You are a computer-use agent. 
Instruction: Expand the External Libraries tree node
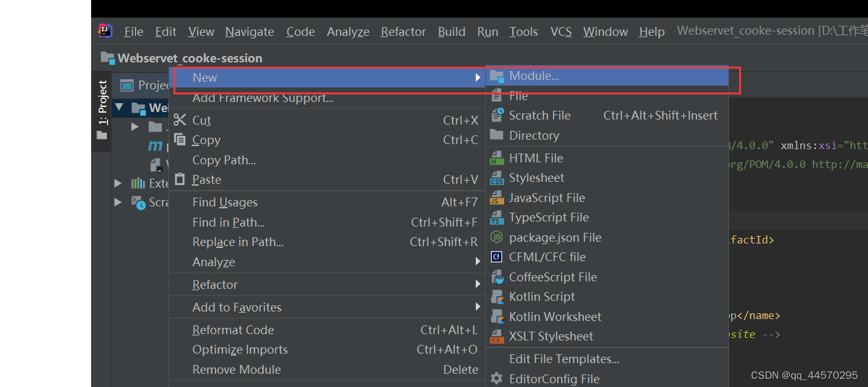[118, 183]
